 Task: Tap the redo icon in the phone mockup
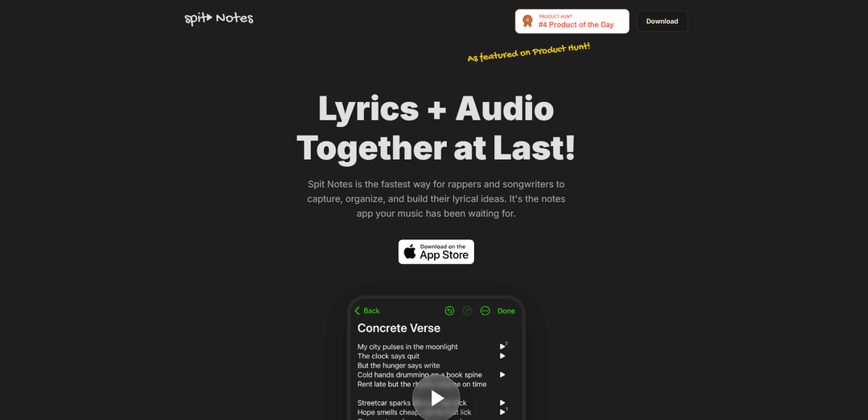(x=467, y=311)
